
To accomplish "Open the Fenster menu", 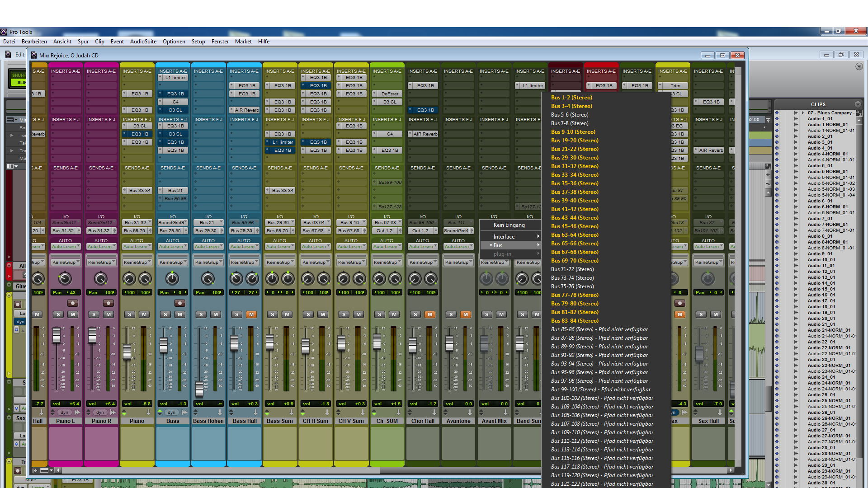I will 220,42.
